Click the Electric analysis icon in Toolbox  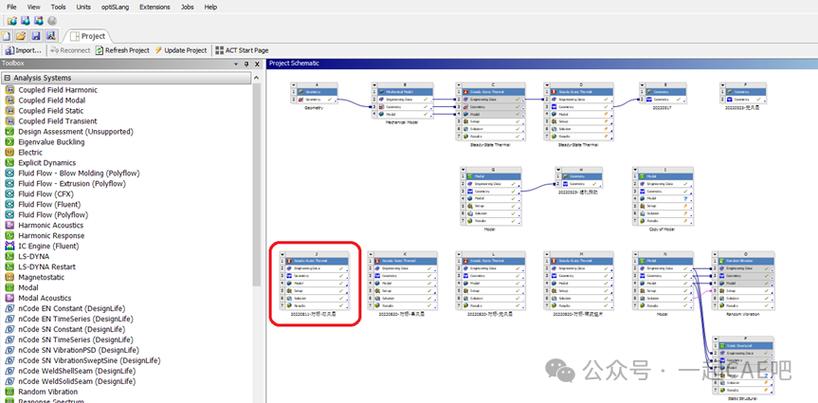[x=9, y=152]
